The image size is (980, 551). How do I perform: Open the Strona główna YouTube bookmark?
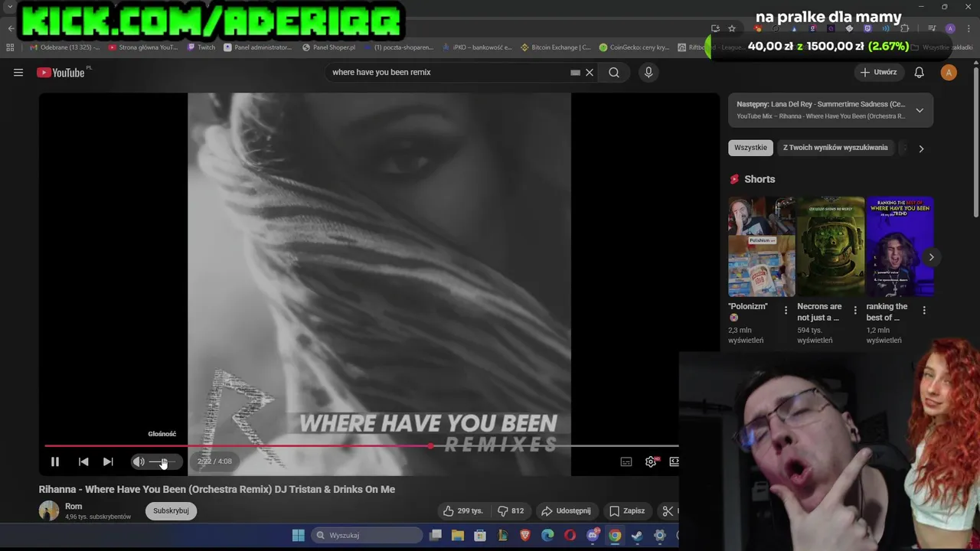143,47
